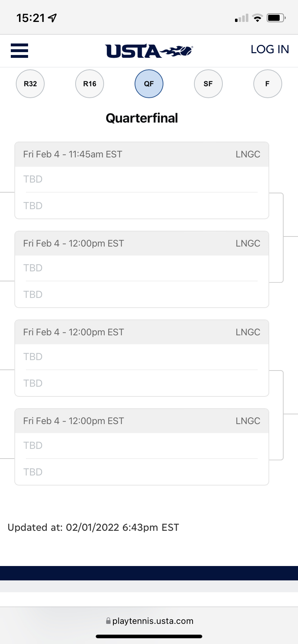The width and height of the screenshot is (298, 644).
Task: Click the LOG IN link
Action: 270,49
